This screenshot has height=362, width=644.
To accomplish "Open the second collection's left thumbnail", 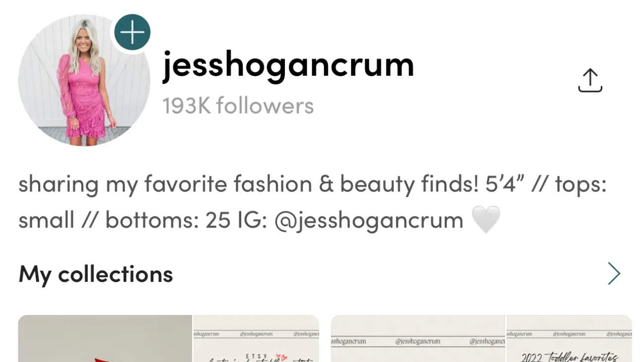I will coord(418,339).
